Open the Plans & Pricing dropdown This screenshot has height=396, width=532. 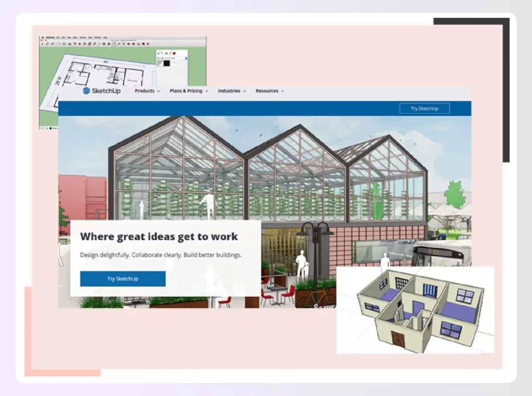[189, 91]
